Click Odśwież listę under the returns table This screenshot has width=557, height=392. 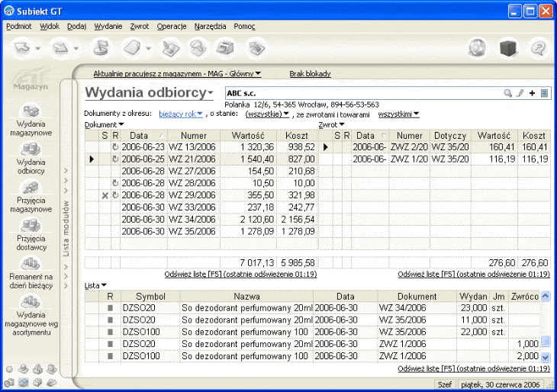click(474, 274)
